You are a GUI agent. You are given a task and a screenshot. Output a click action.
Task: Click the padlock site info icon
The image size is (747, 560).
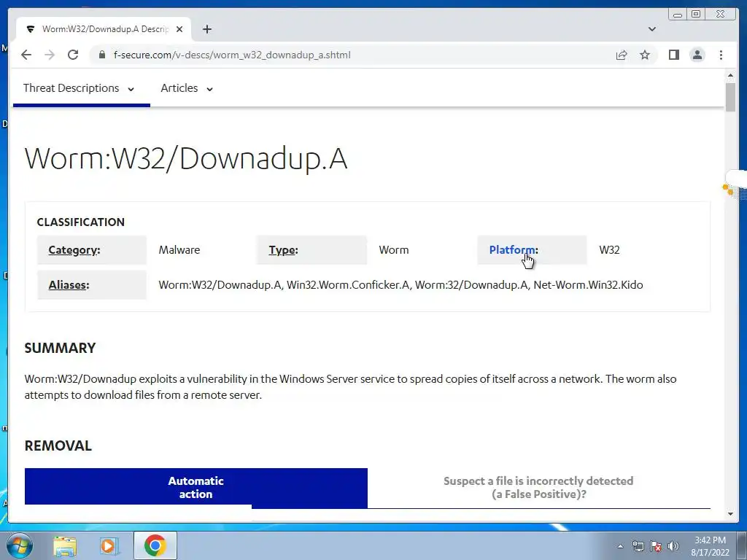pos(101,55)
